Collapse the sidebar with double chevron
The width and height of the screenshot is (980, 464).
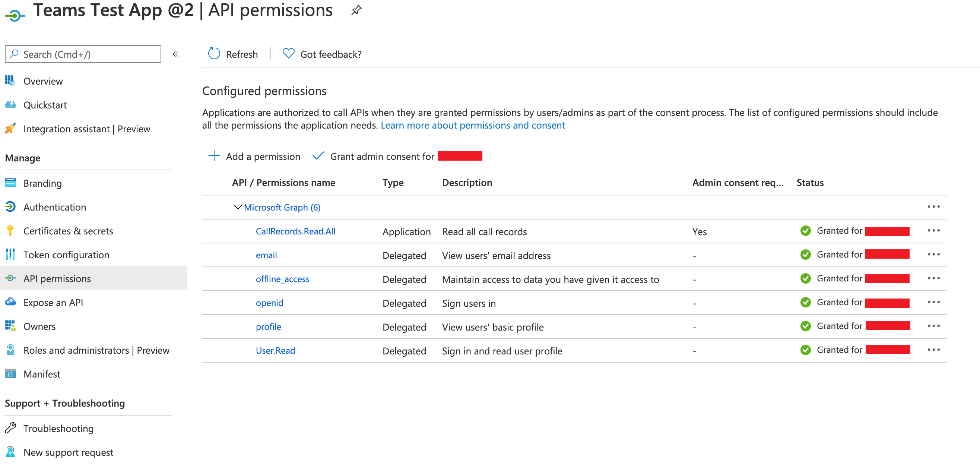pyautogui.click(x=175, y=54)
